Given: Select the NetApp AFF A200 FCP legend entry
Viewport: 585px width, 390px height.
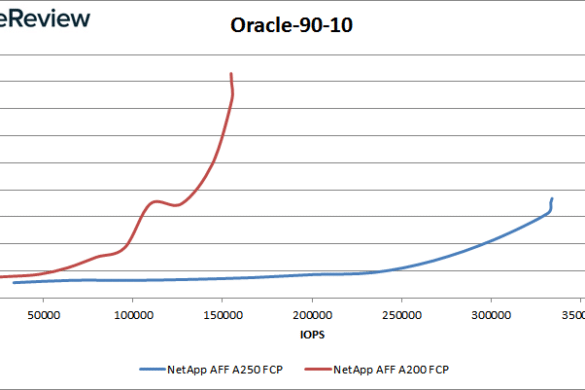Looking at the screenshot, I should (x=377, y=369).
